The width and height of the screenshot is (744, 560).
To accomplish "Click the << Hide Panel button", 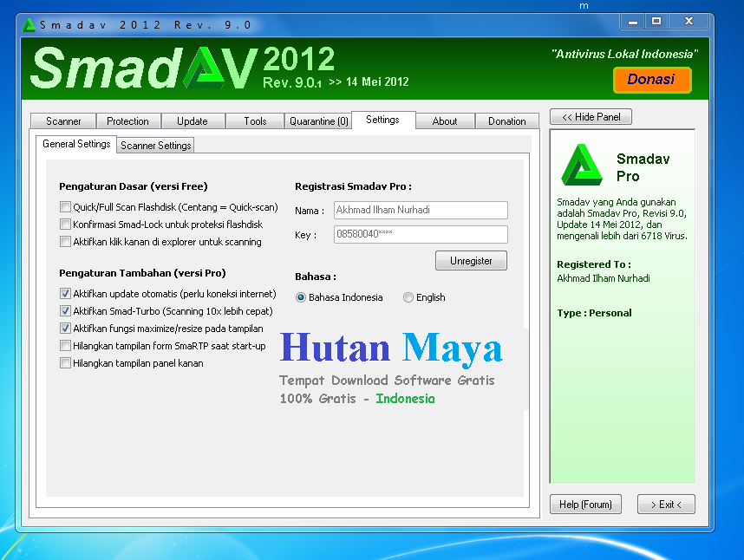I will (x=591, y=117).
